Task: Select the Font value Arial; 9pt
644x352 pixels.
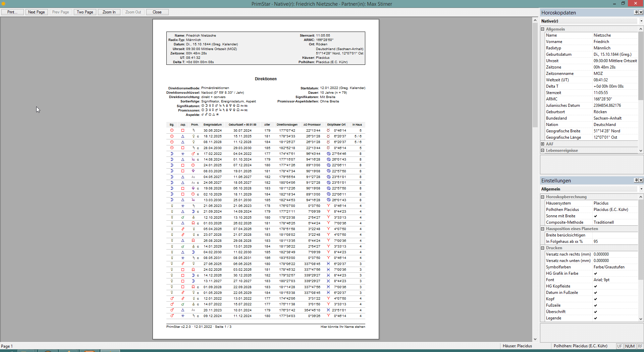Action: (615, 280)
